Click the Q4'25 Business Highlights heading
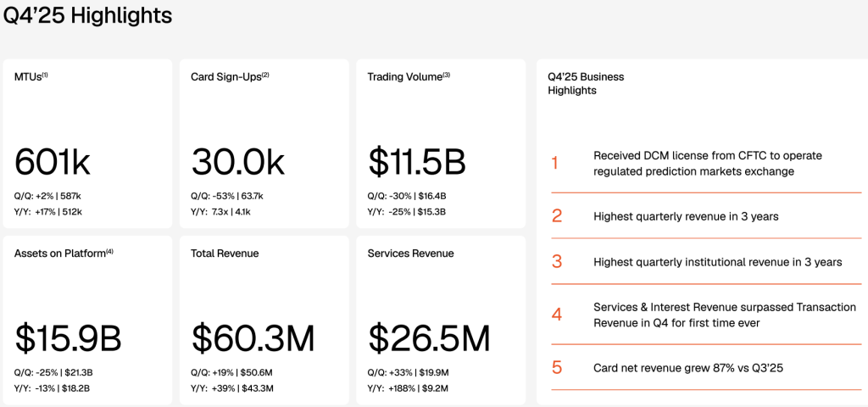This screenshot has height=407, width=868. click(x=586, y=83)
